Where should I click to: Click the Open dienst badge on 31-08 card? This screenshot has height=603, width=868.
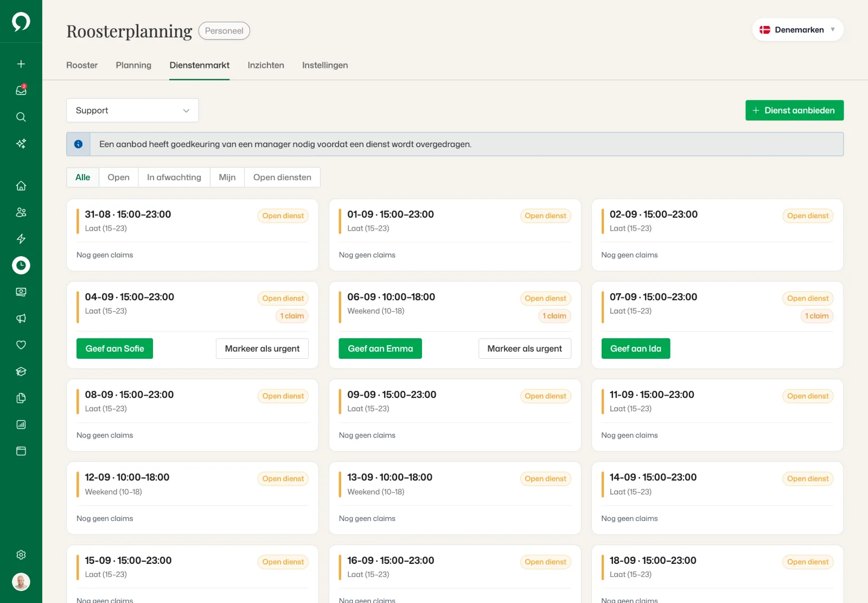[x=283, y=216]
